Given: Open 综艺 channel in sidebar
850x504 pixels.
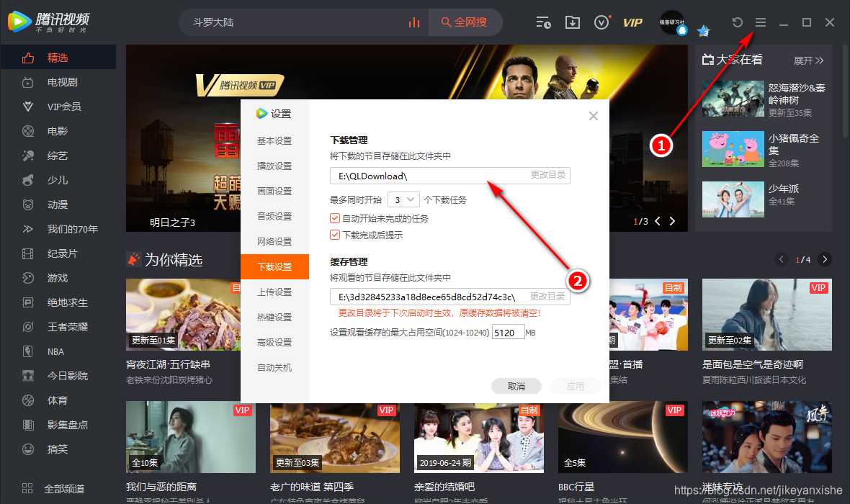Looking at the screenshot, I should 58,156.
